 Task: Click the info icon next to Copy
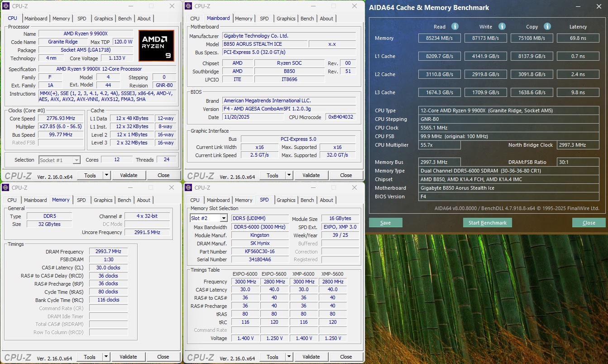[547, 27]
